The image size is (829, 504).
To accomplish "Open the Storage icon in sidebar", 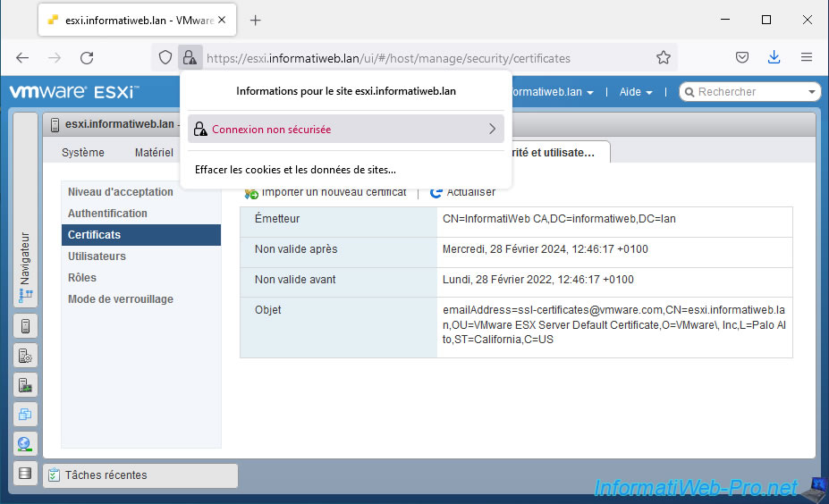I will pos(25,474).
